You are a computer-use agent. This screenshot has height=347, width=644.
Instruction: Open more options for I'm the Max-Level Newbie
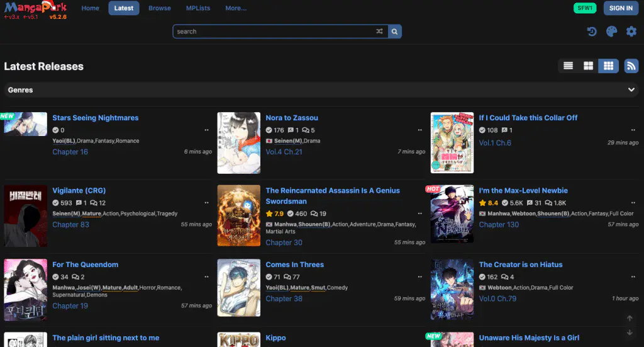coord(633,203)
